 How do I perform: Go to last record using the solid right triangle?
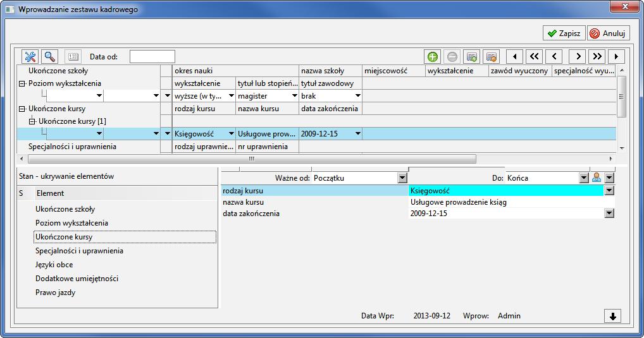pyautogui.click(x=617, y=57)
